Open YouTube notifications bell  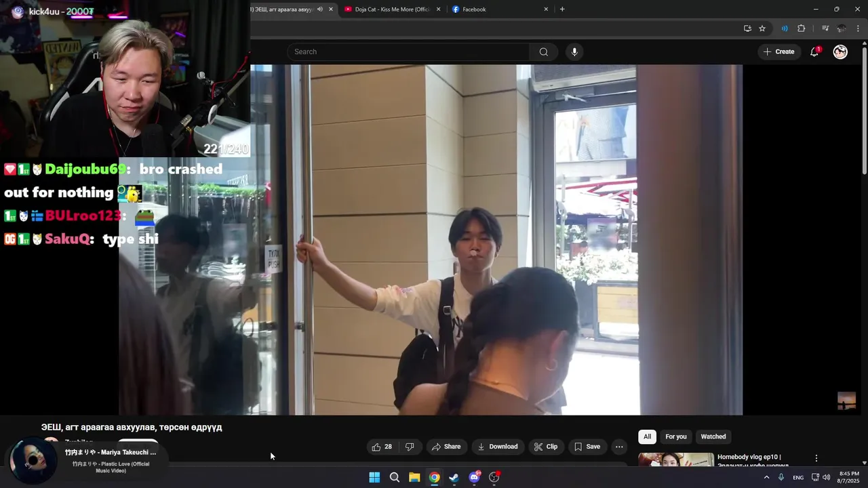click(x=814, y=52)
